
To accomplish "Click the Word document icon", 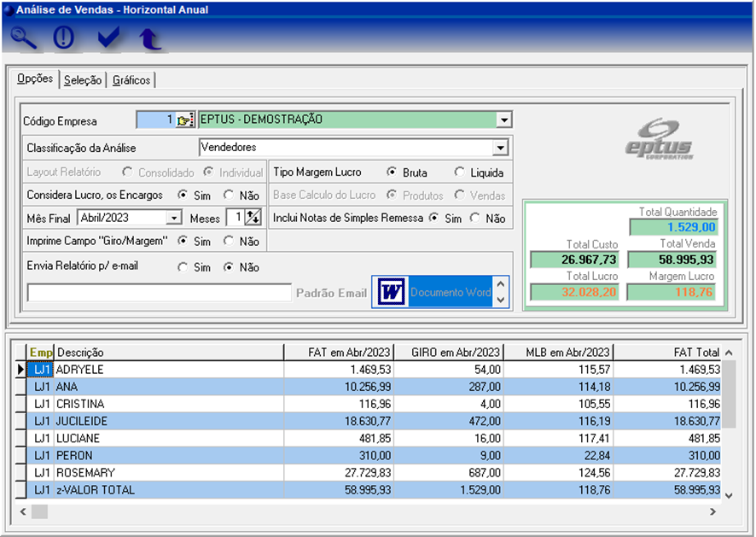I will point(391,292).
